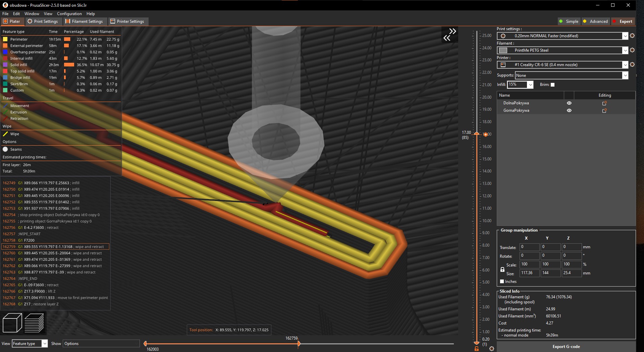
Task: Click the Show Options field
Action: click(x=101, y=344)
